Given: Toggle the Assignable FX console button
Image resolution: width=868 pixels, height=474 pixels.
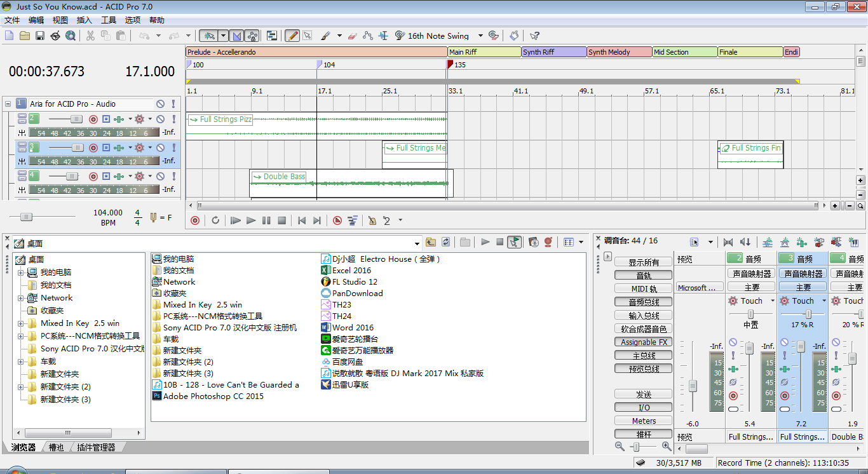Looking at the screenshot, I should [x=644, y=342].
